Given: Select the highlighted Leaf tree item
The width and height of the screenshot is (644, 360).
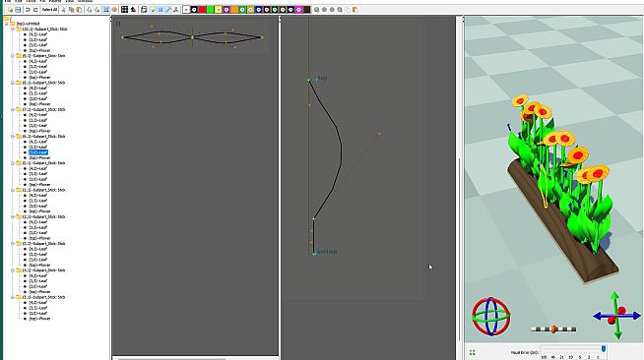Looking at the screenshot, I should pos(38,152).
